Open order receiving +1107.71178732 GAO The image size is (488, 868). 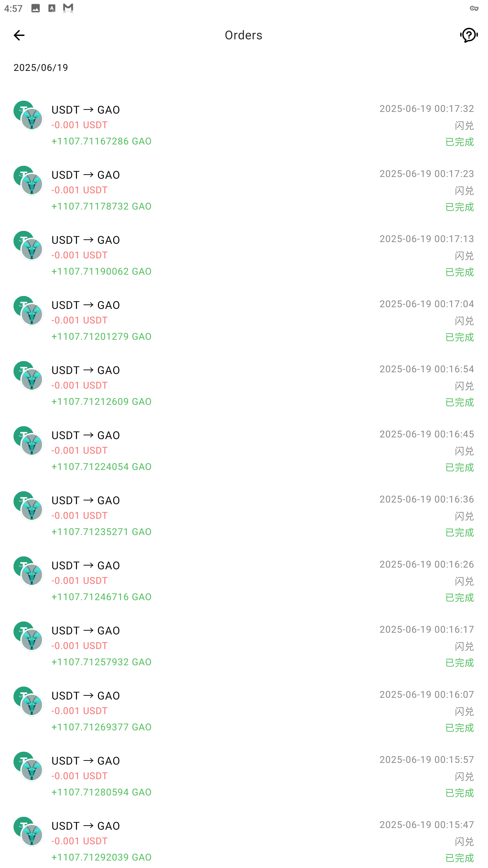(x=244, y=190)
